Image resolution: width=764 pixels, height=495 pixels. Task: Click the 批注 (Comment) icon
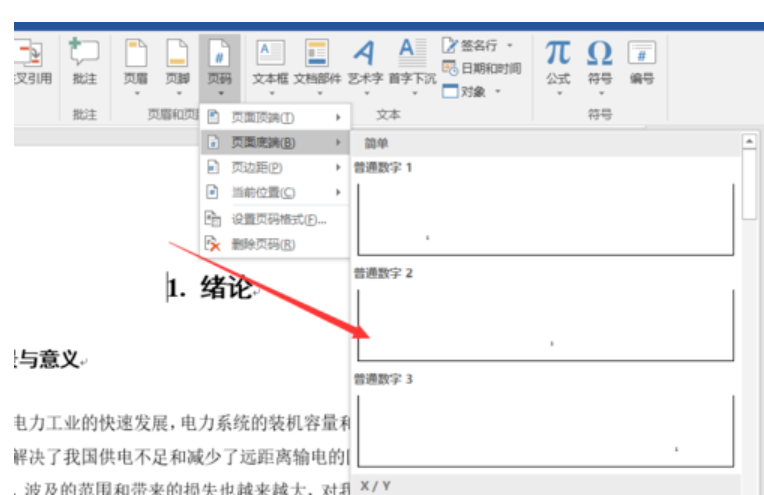click(85, 60)
